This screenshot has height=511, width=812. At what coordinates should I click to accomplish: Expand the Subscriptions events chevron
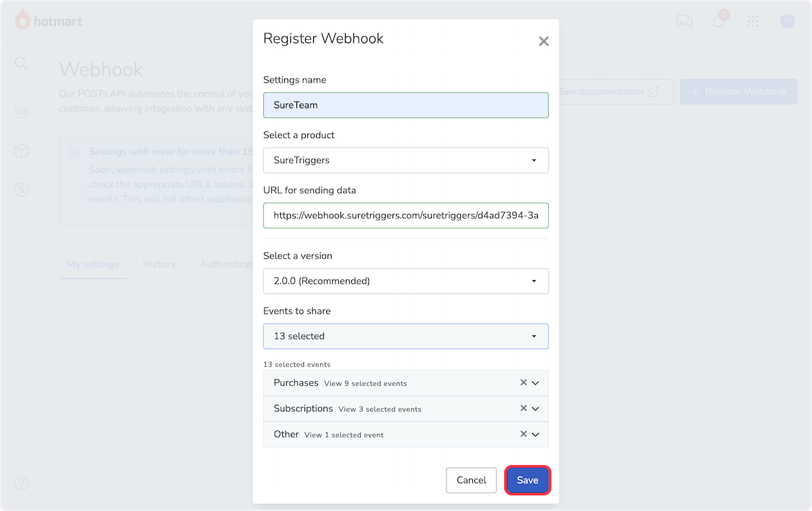535,409
